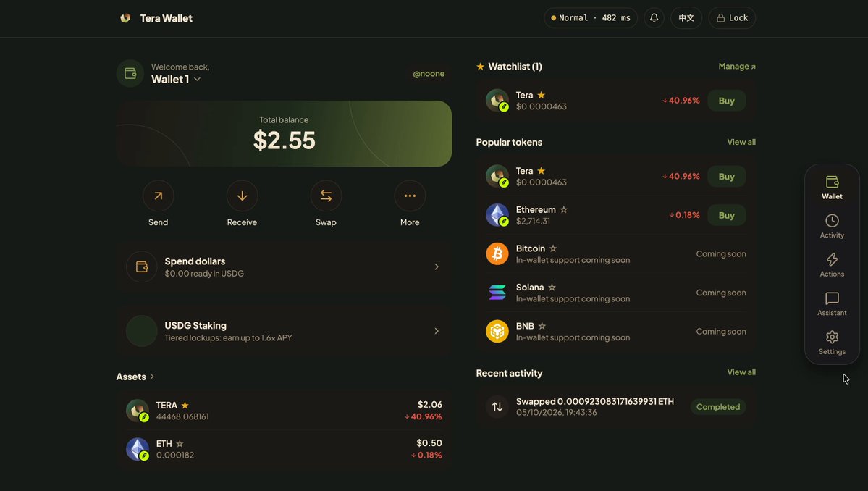View all Popular tokens
This screenshot has height=491, width=868.
[x=741, y=142]
